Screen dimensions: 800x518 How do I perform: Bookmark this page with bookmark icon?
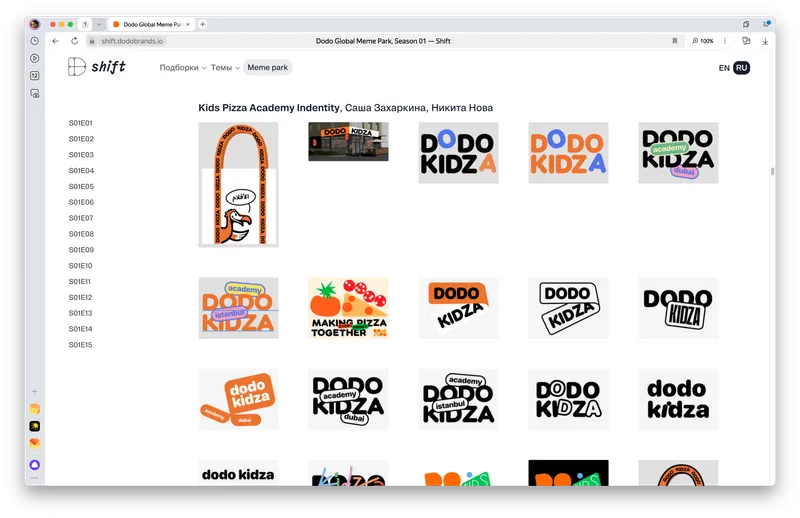[674, 41]
